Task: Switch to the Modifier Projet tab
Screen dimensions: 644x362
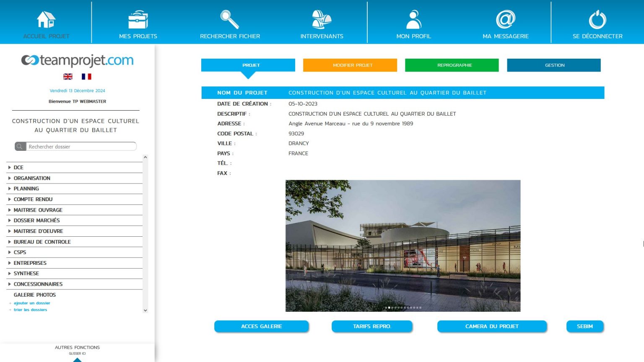Action: pos(350,65)
